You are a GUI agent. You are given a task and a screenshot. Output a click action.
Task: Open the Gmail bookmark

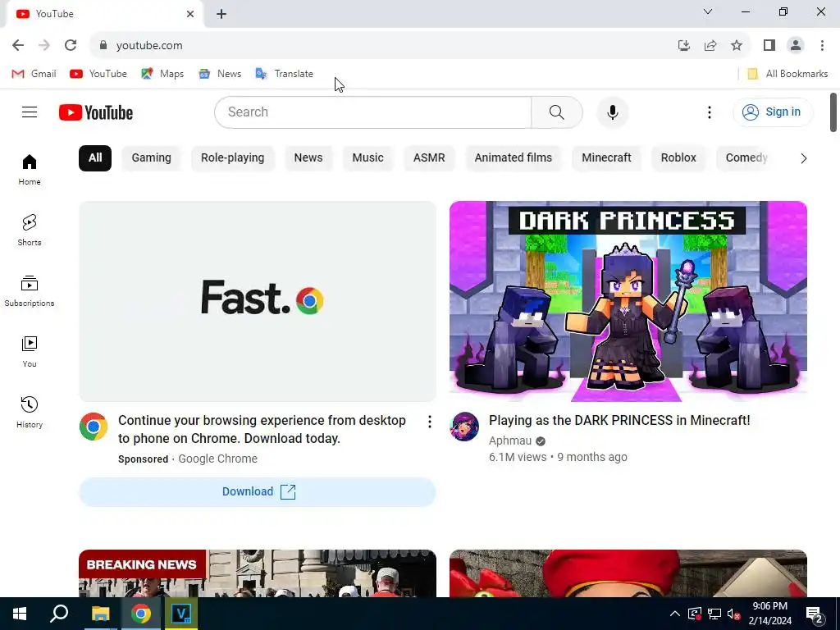click(34, 74)
